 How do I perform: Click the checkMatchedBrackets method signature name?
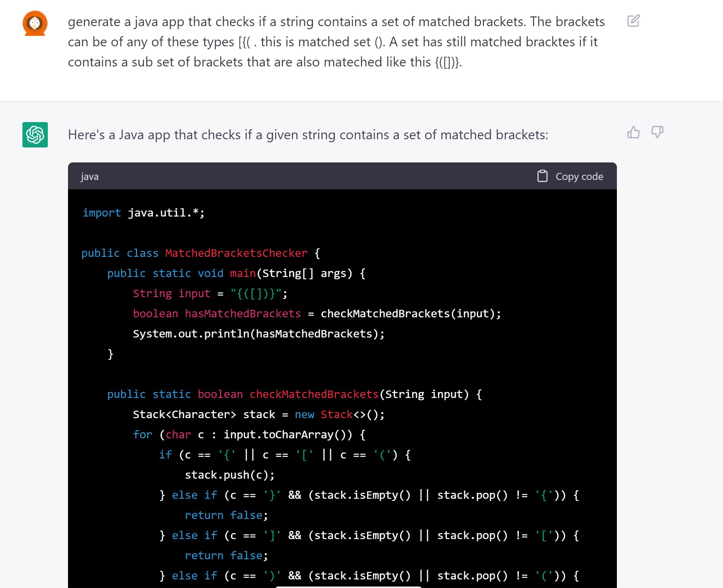point(314,394)
